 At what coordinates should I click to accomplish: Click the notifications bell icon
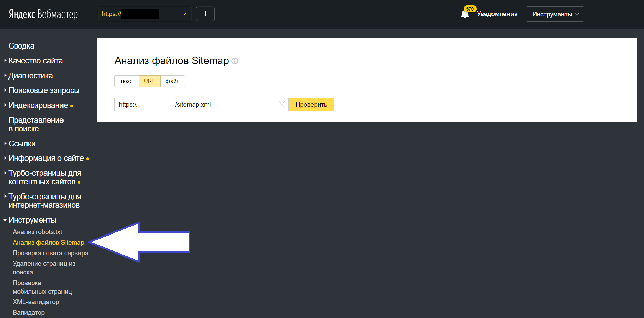(x=465, y=14)
